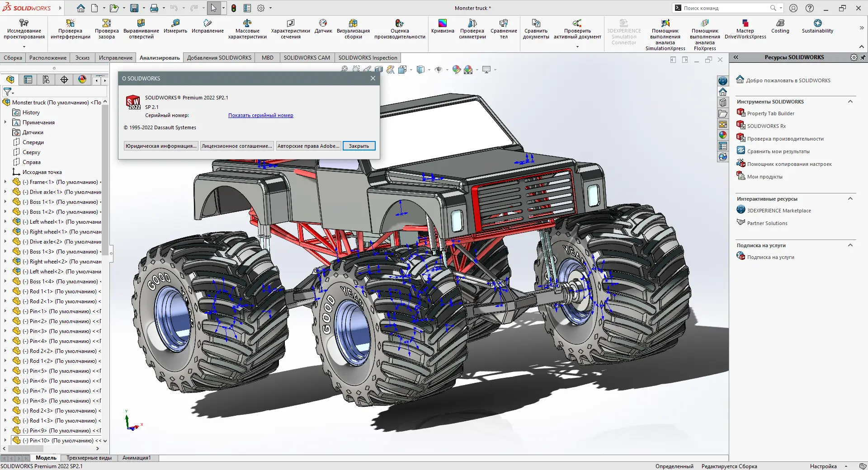Run Symmetry Check (Проверка симметрии)
Image resolution: width=868 pixels, height=470 pixels.
(x=472, y=29)
